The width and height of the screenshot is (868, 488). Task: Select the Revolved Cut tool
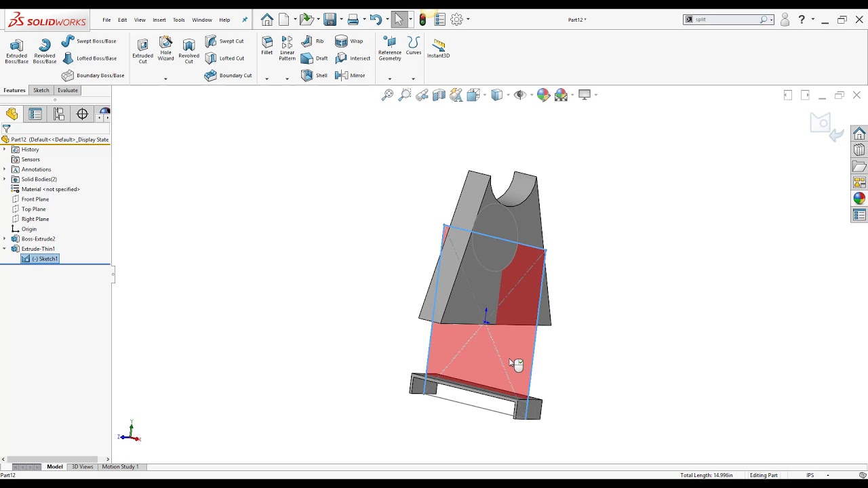[189, 51]
